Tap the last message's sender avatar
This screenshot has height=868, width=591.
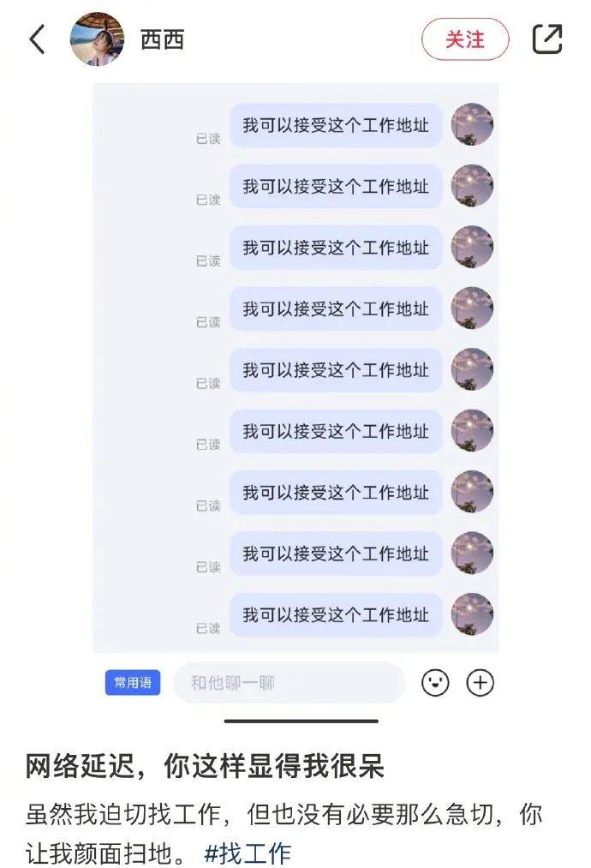472,614
